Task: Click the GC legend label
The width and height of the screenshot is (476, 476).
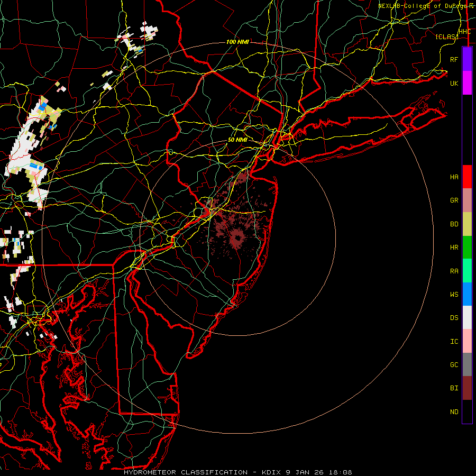Action: [x=454, y=364]
